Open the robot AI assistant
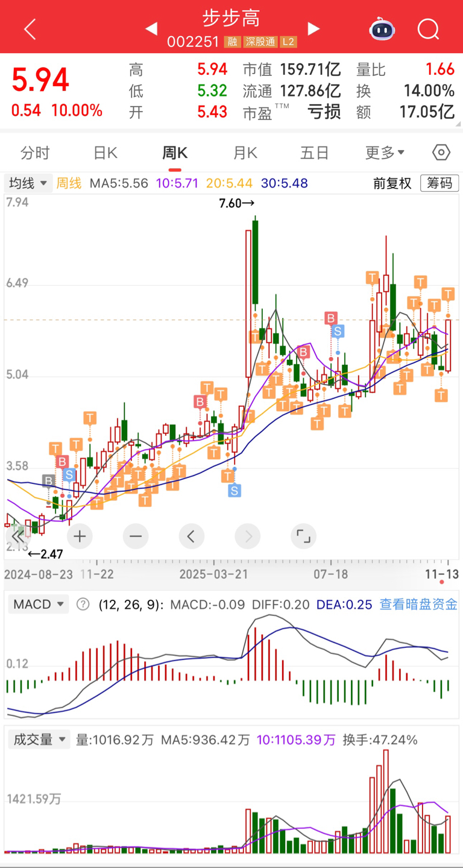This screenshot has height=868, width=463. (382, 28)
